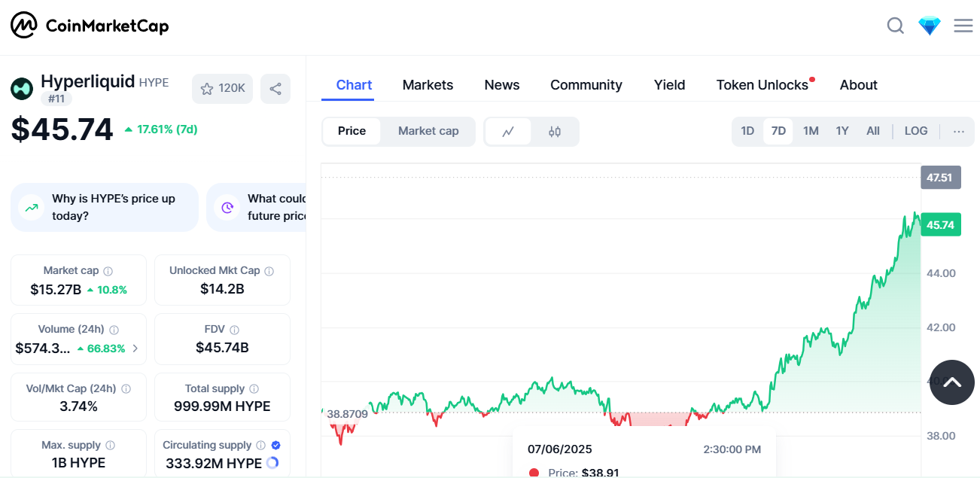
Task: Set chart range to 1Y
Action: click(x=842, y=131)
